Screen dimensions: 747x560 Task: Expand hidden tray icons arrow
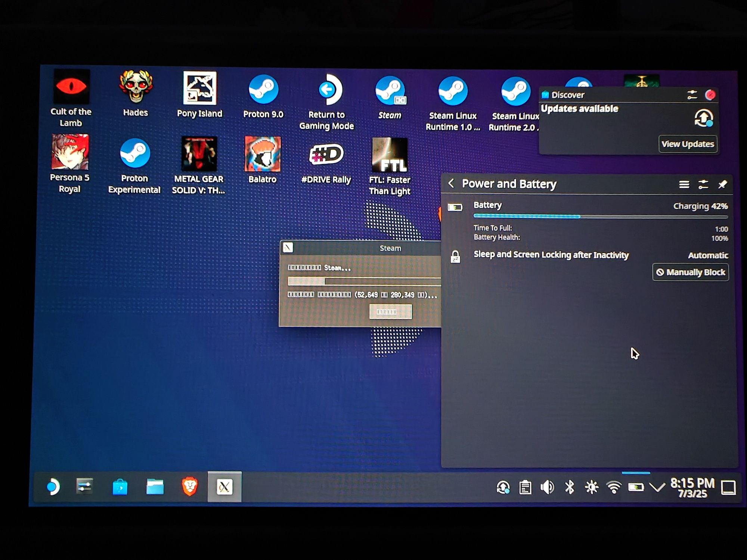click(x=657, y=487)
